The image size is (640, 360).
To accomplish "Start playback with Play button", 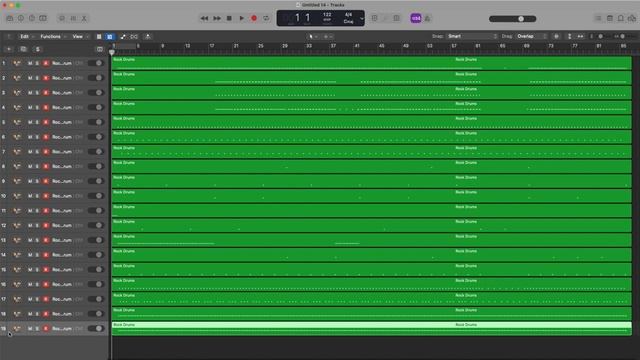I will pyautogui.click(x=242, y=18).
